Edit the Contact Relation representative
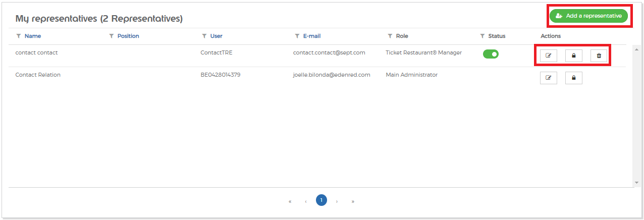Viewport: 644px width, 220px height. (x=549, y=78)
